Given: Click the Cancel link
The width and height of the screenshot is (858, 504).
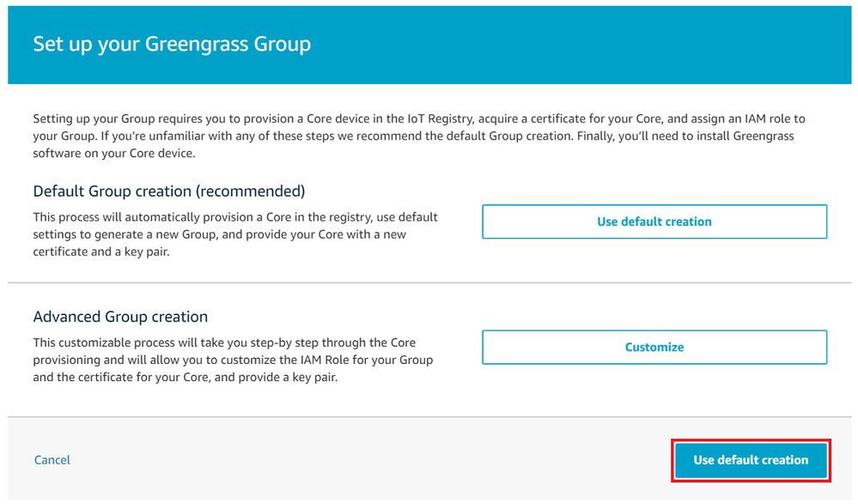Looking at the screenshot, I should point(52,459).
